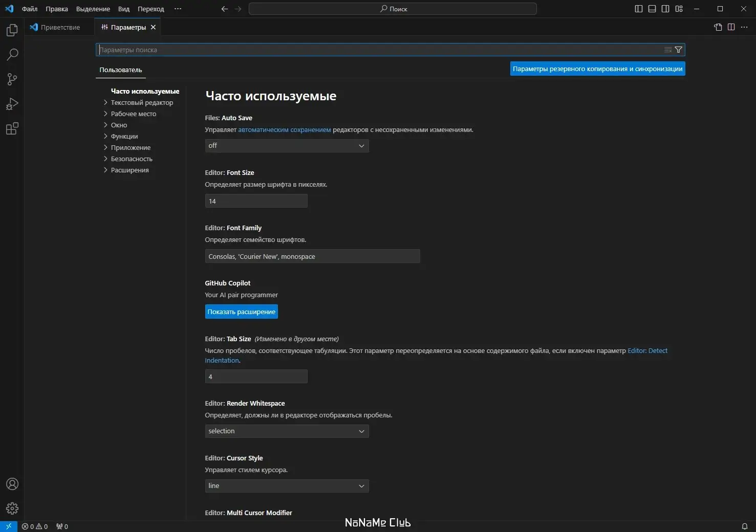Image resolution: width=756 pixels, height=532 pixels.
Task: Open the Explorer view in activity bar
Action: point(12,30)
